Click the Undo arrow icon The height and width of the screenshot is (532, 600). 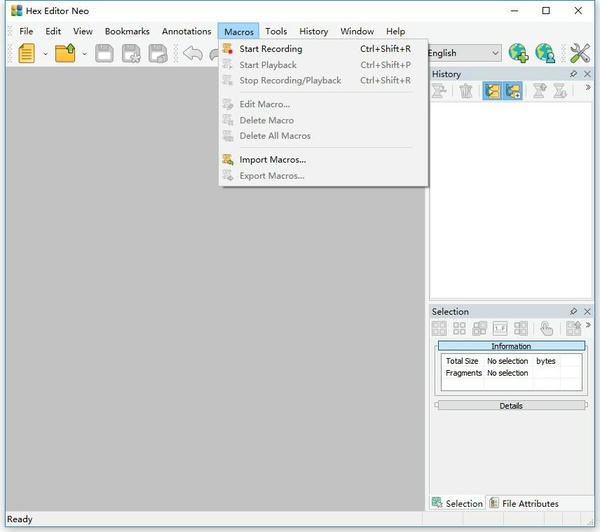[x=193, y=53]
